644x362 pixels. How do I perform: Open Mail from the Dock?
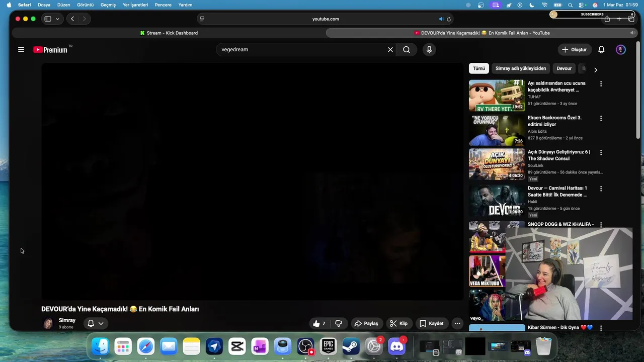pyautogui.click(x=169, y=346)
